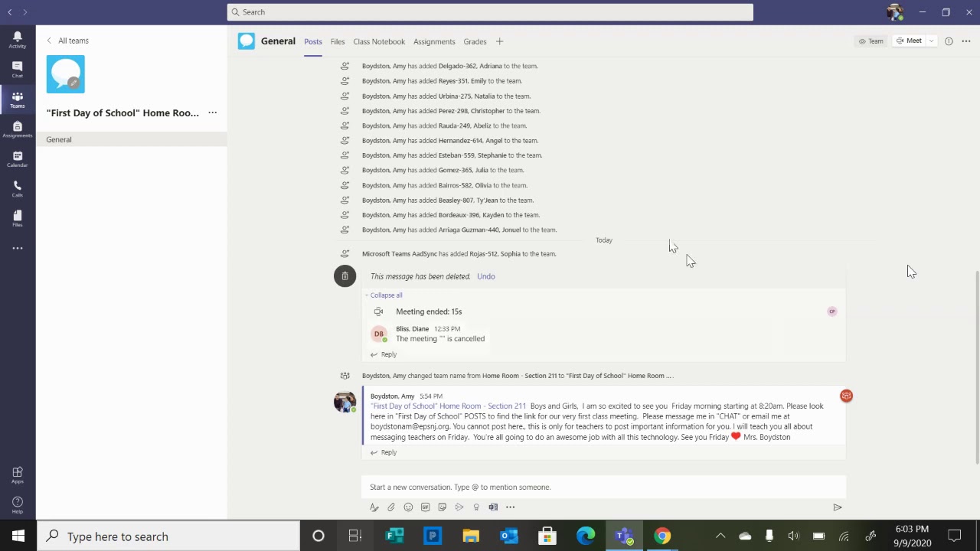Switch to the Class Notebook tab
The height and width of the screenshot is (551, 980).
click(379, 41)
